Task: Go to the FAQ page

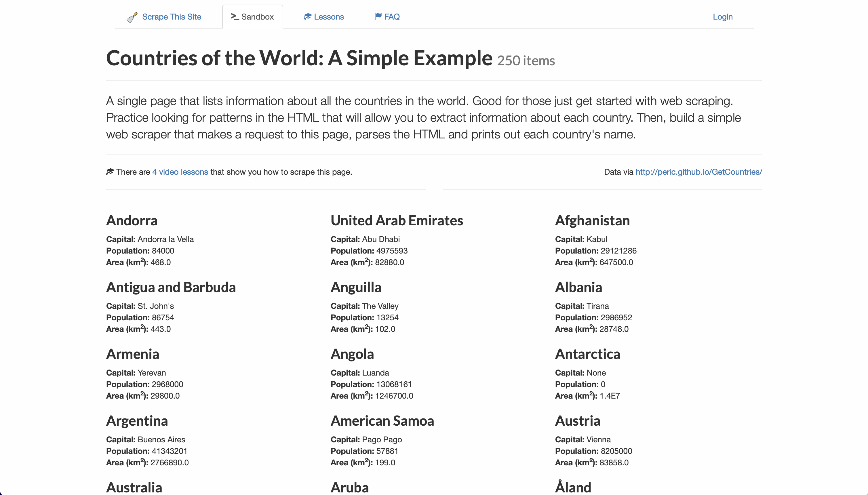Action: 392,17
